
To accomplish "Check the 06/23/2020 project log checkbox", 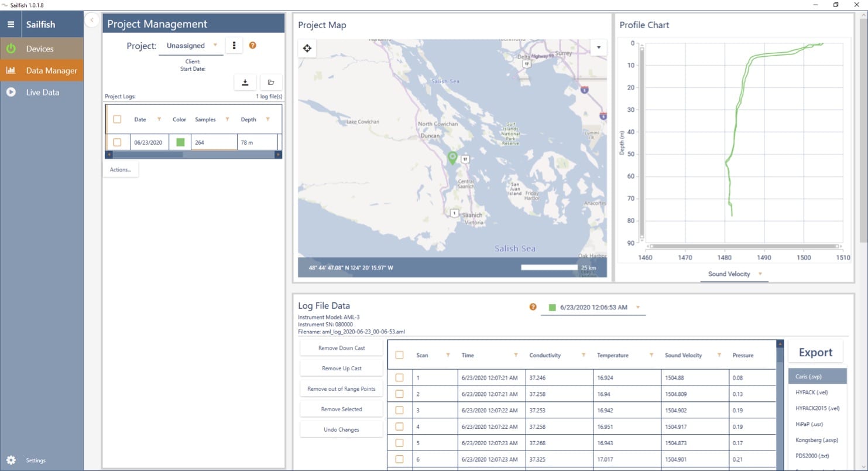I will [x=117, y=142].
